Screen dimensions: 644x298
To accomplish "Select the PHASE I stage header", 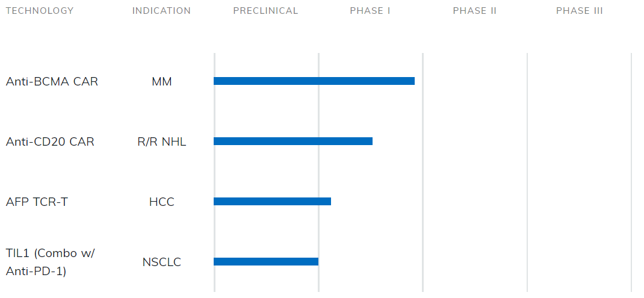I will 370,11.
